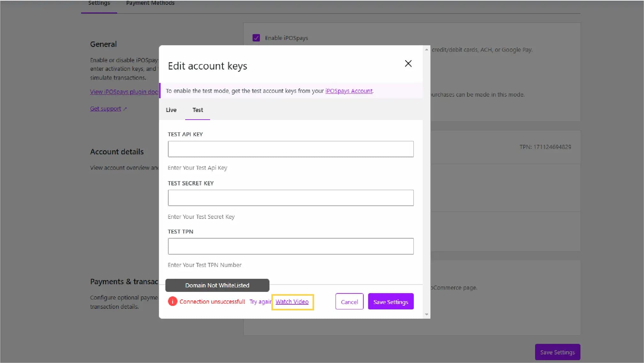Switch to the Live tab

[171, 110]
